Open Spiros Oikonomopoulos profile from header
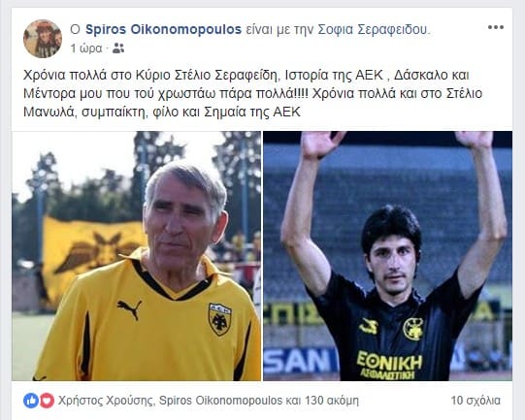 [x=163, y=29]
